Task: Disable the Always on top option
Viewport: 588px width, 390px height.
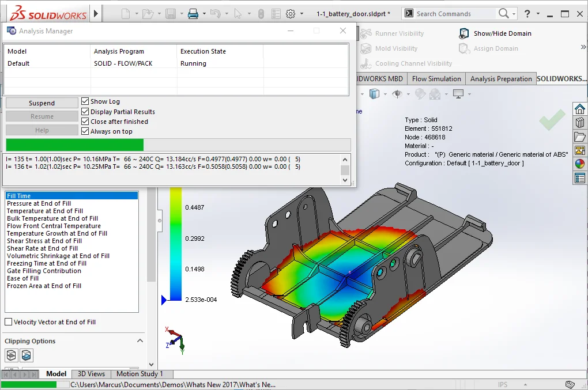Action: tap(84, 130)
